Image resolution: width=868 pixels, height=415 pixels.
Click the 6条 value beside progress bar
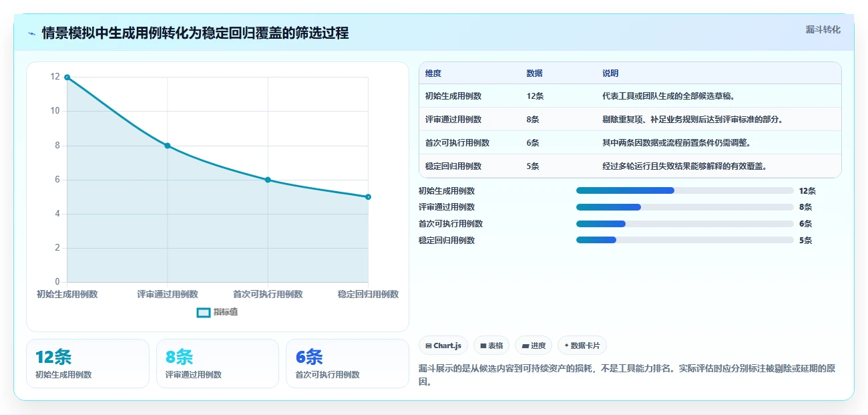tap(805, 224)
